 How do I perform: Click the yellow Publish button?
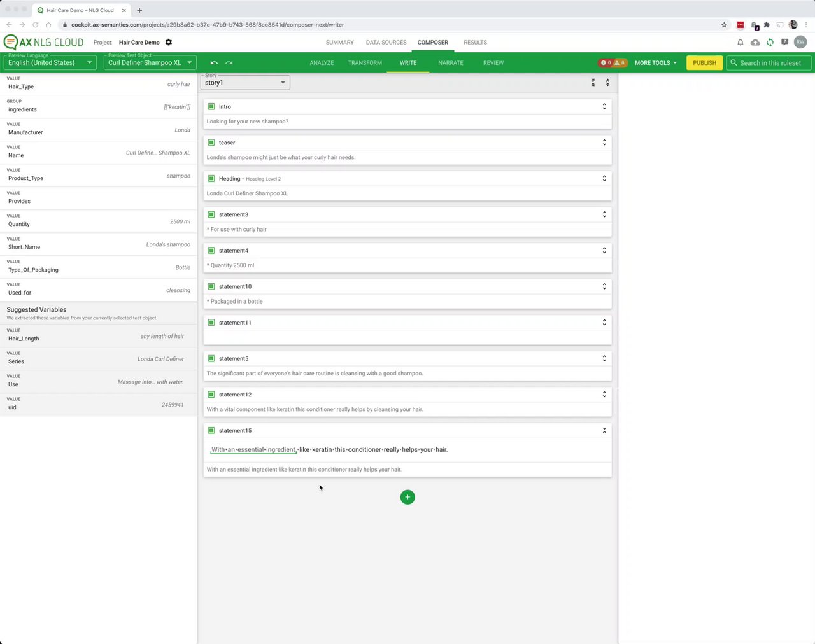click(704, 62)
